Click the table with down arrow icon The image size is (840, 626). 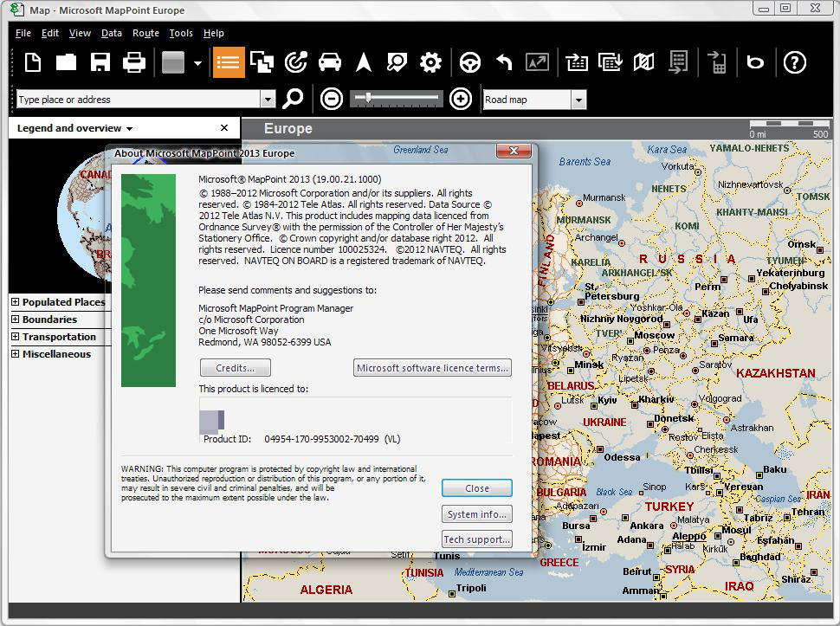[x=611, y=62]
